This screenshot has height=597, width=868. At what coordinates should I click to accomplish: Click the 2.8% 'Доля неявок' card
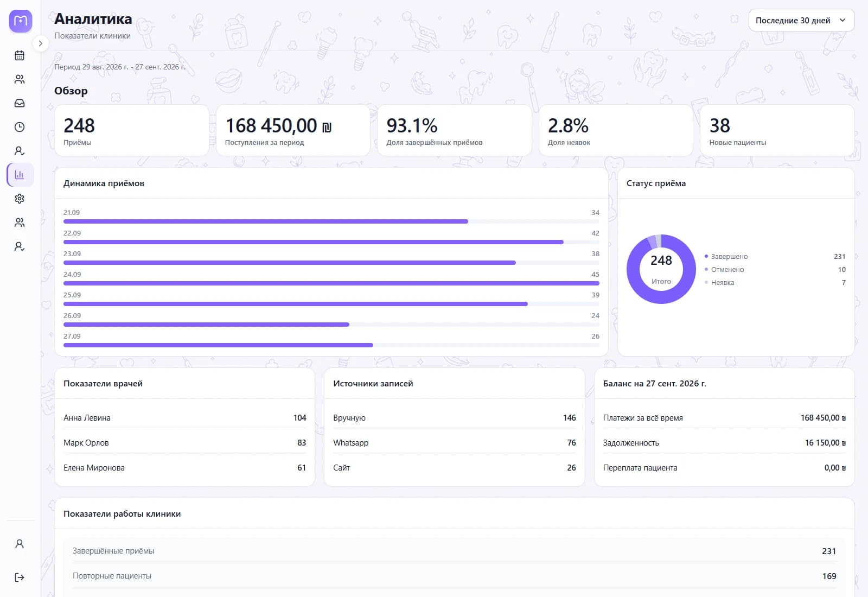[x=616, y=130]
